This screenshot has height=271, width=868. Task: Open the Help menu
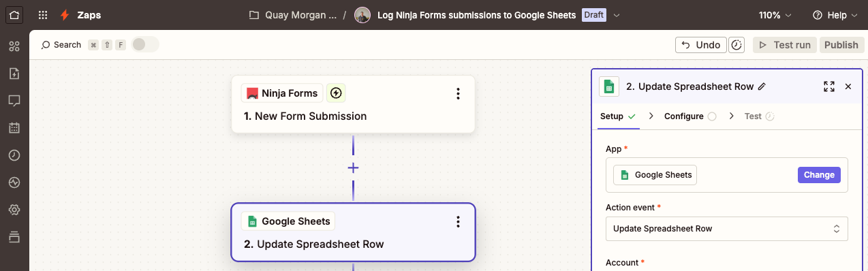coord(835,15)
